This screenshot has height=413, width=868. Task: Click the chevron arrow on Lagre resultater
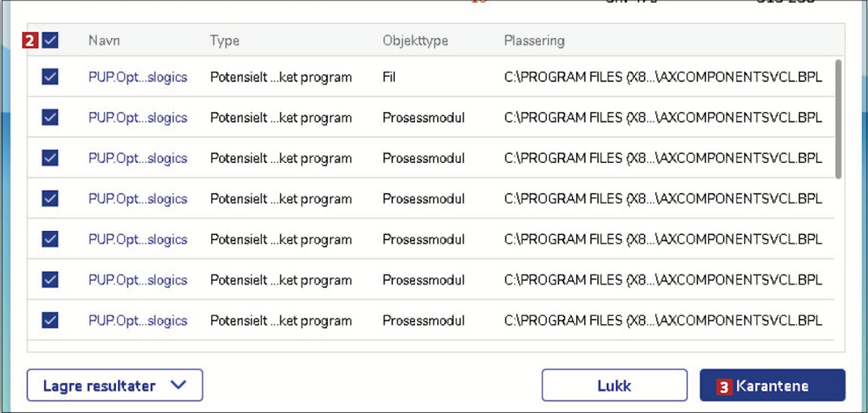click(179, 385)
